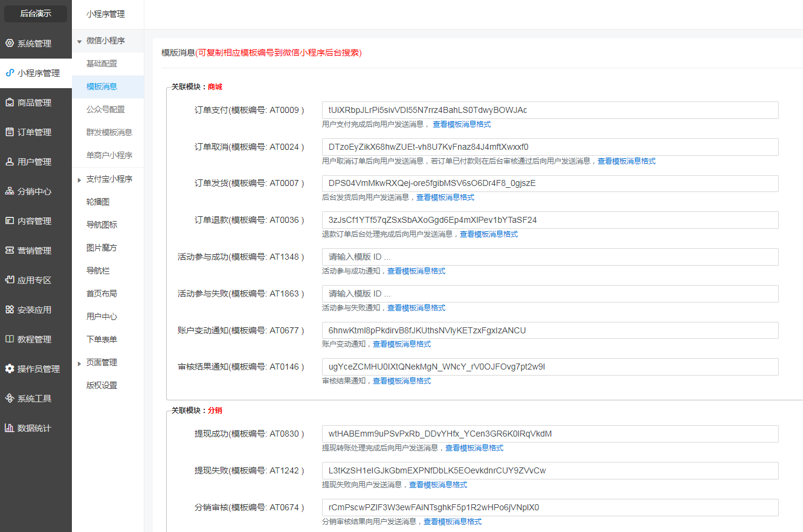
Task: Click the 系统管理 gear icon in sidebar
Action: point(10,43)
